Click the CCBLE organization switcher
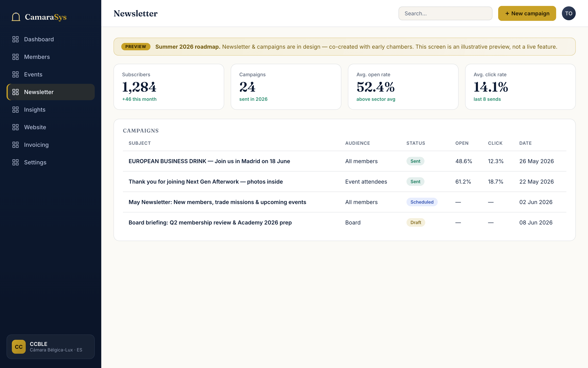The width and height of the screenshot is (588, 368). (x=51, y=347)
